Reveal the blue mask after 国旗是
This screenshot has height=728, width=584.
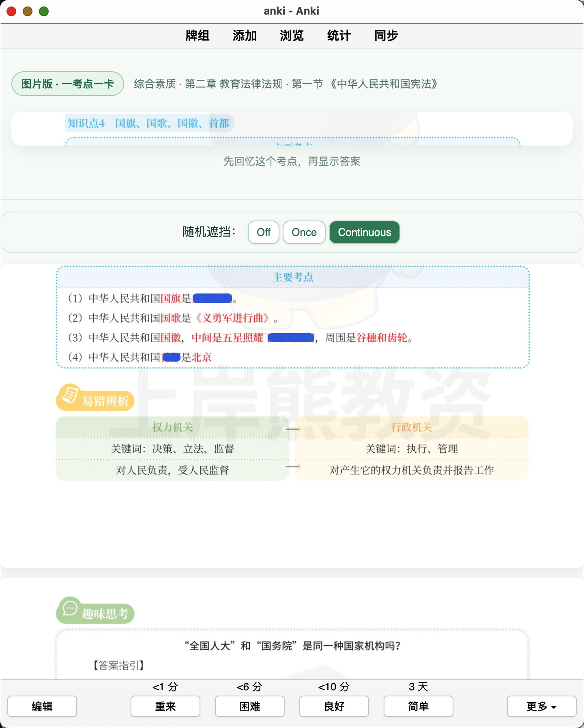click(212, 299)
